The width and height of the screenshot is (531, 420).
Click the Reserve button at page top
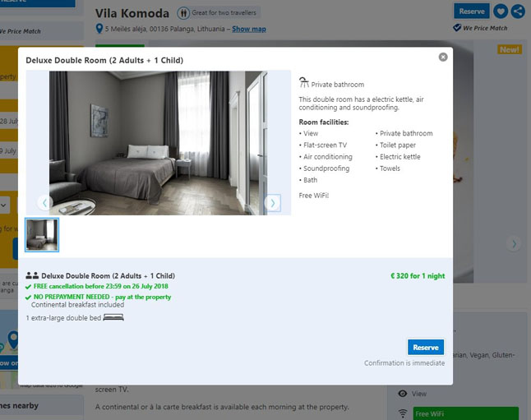471,12
